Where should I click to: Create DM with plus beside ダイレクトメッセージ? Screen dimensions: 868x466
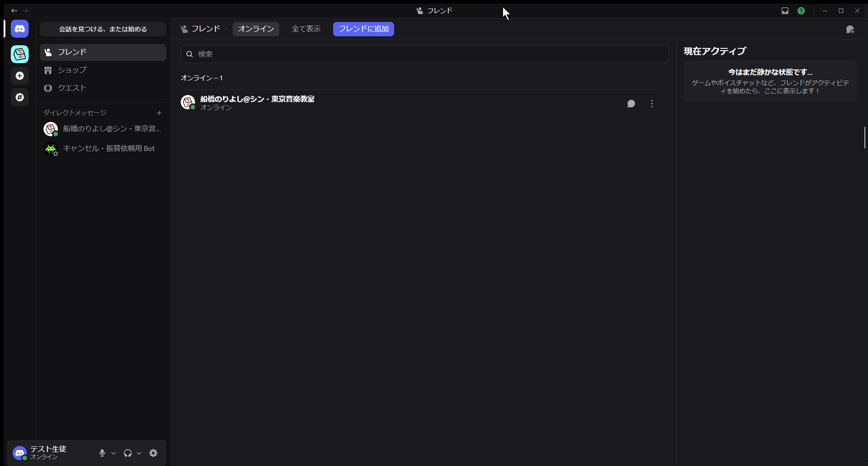159,113
